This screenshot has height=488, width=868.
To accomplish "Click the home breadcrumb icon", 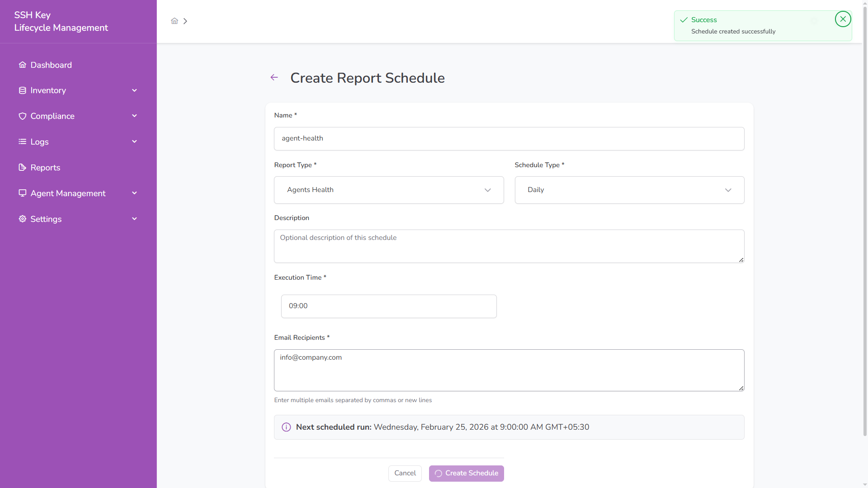I will pyautogui.click(x=175, y=21).
